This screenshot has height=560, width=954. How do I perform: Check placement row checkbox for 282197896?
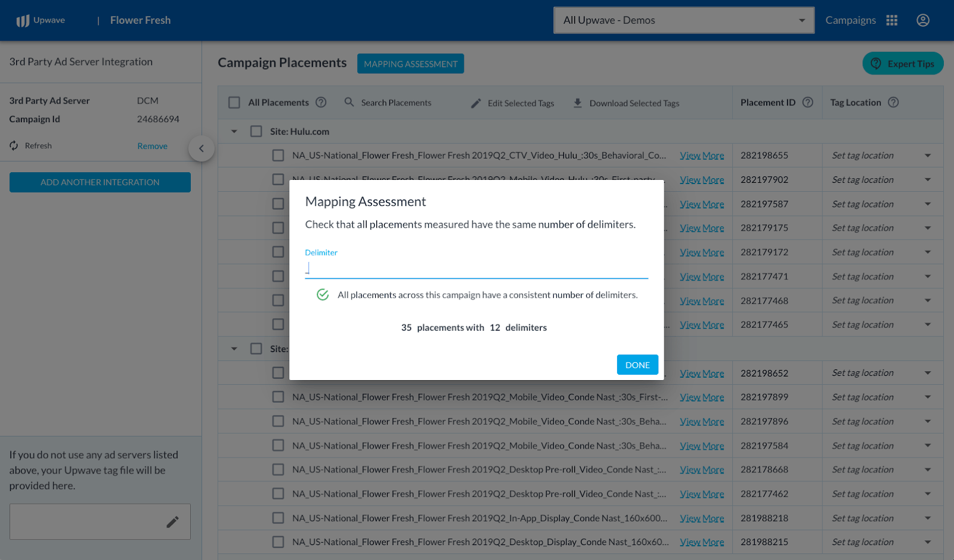coord(278,421)
